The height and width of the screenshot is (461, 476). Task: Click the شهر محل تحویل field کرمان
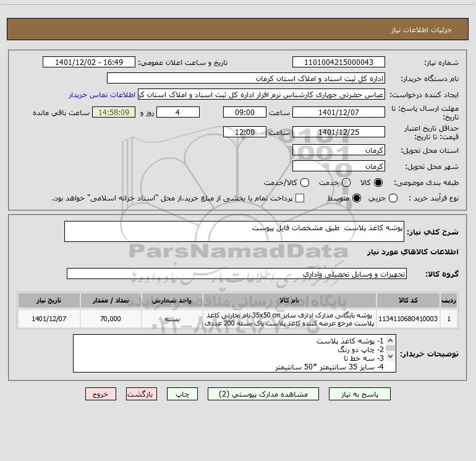coord(339,166)
